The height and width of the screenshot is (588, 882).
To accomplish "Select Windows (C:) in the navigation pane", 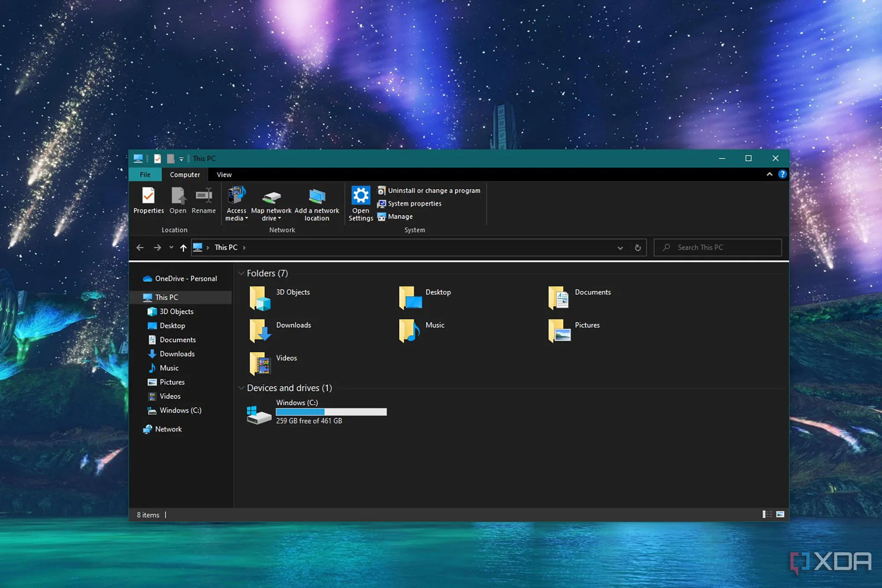I will pos(174,410).
